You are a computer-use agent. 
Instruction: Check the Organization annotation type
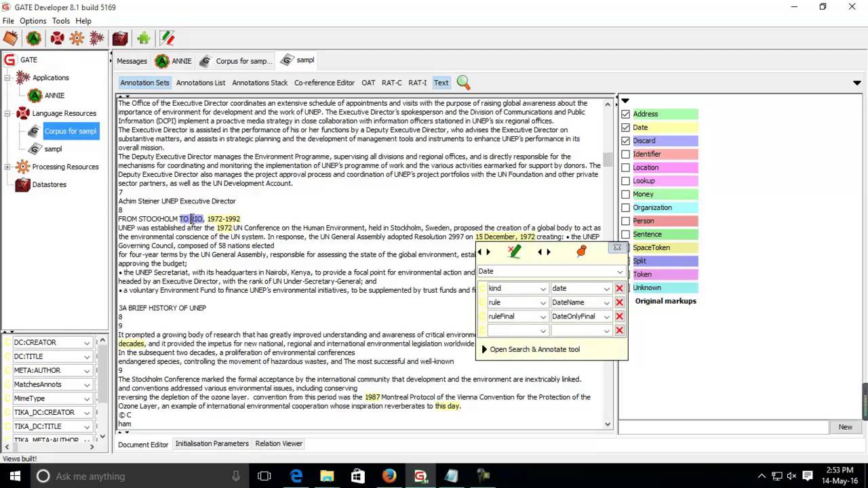[x=626, y=207]
